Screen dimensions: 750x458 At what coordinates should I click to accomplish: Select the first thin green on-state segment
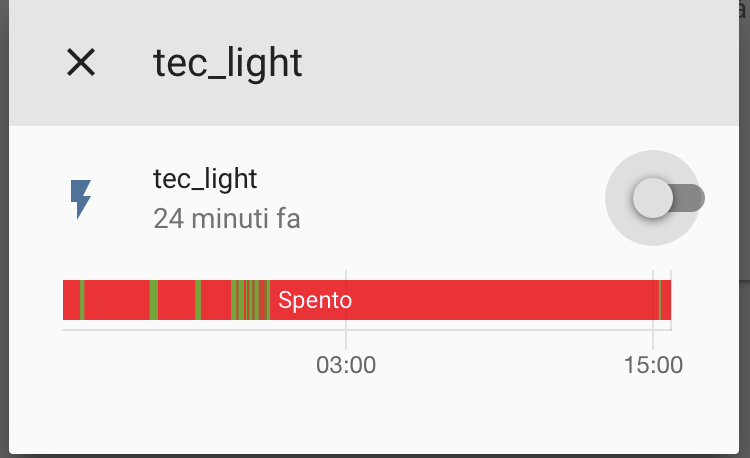tap(82, 300)
